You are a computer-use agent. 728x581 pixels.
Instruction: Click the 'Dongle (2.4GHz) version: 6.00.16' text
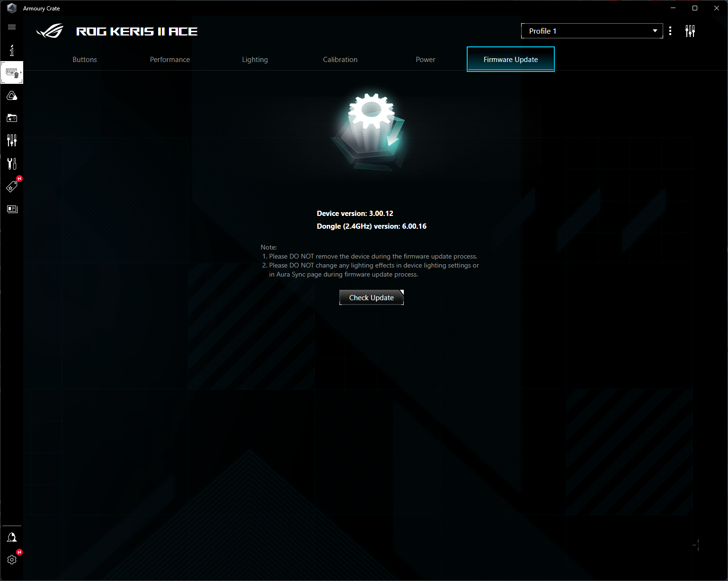pos(372,226)
